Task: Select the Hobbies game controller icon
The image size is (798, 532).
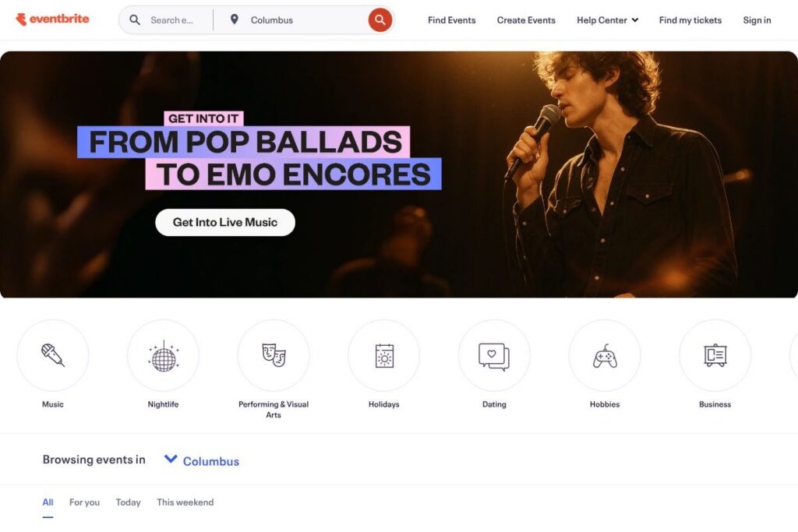Action: tap(605, 355)
